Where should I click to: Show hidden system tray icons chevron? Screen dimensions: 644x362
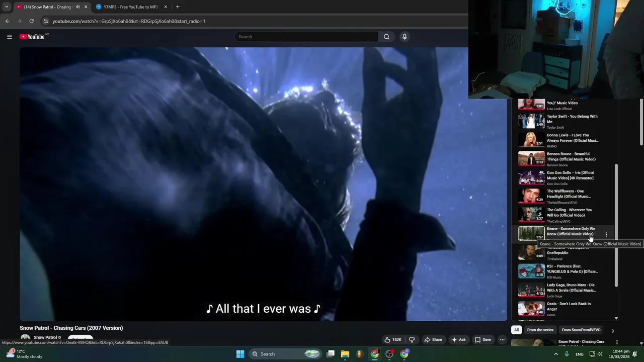(x=556, y=354)
